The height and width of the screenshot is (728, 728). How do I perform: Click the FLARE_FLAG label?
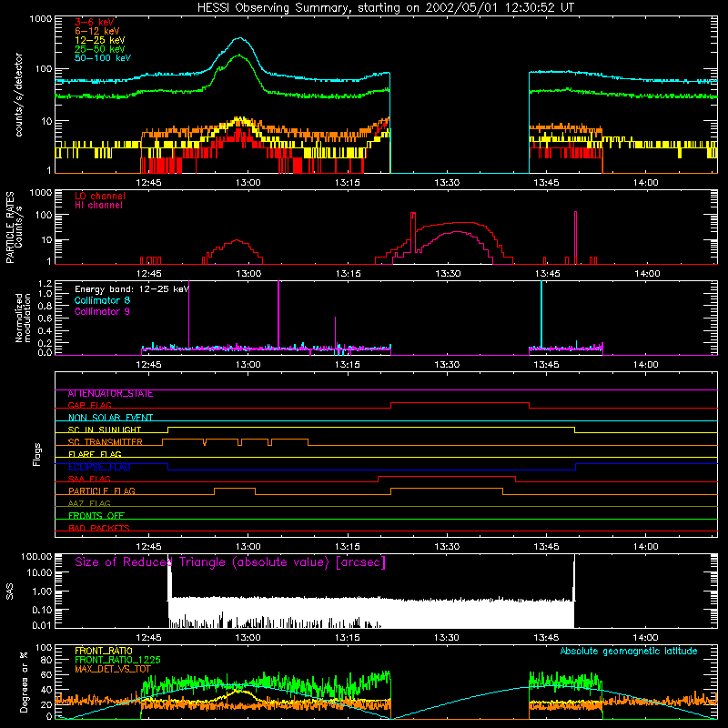tap(95, 454)
